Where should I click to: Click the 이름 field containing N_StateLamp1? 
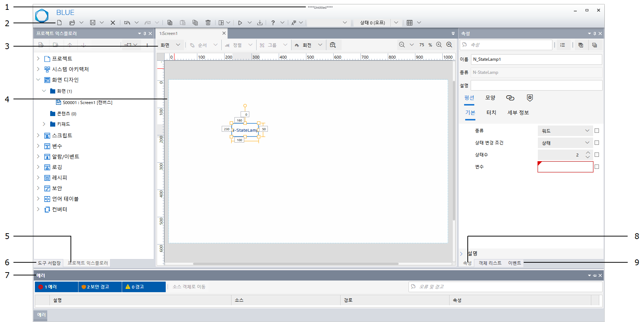pyautogui.click(x=536, y=59)
